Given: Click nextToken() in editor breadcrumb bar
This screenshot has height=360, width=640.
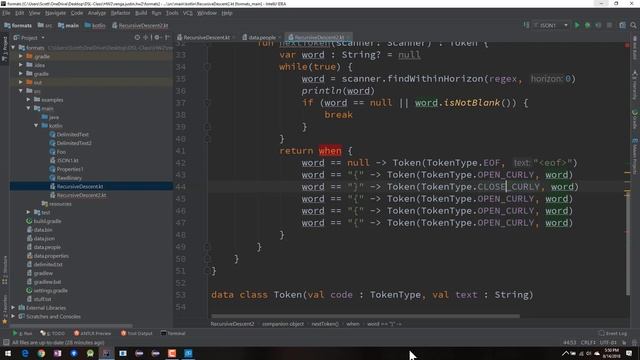Looking at the screenshot, I should pyautogui.click(x=325, y=324).
